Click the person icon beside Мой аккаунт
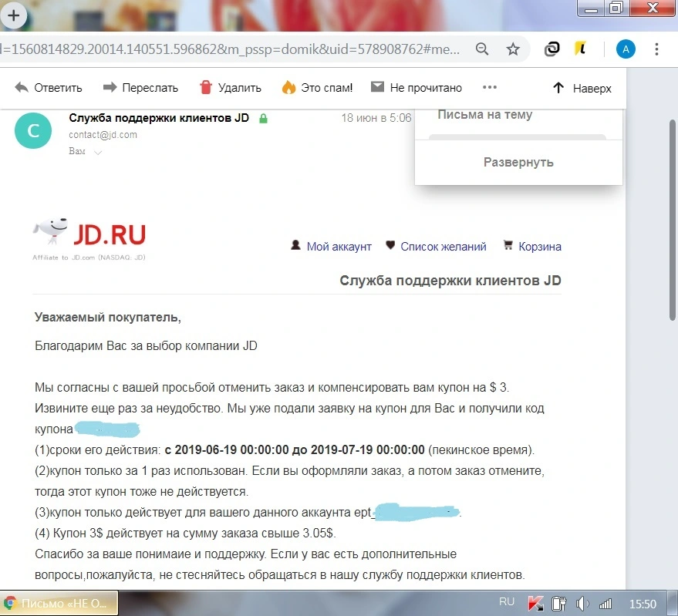The image size is (678, 616). 295,245
